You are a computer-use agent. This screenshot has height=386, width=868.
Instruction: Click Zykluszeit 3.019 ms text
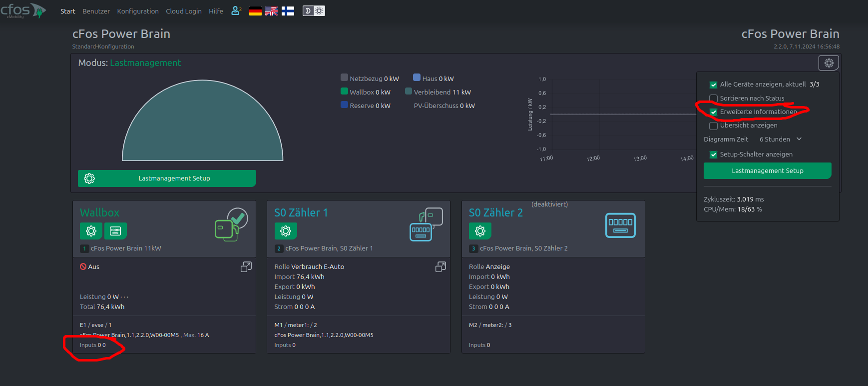tap(734, 199)
